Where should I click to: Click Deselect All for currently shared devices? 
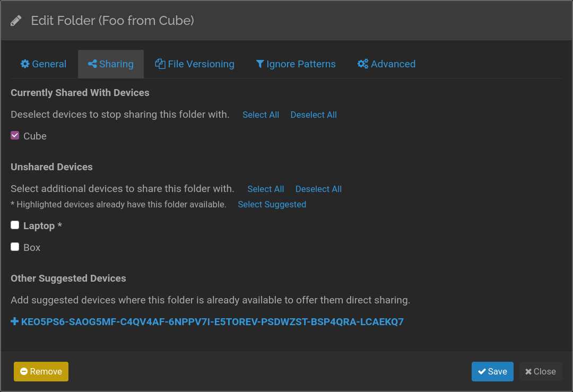313,115
